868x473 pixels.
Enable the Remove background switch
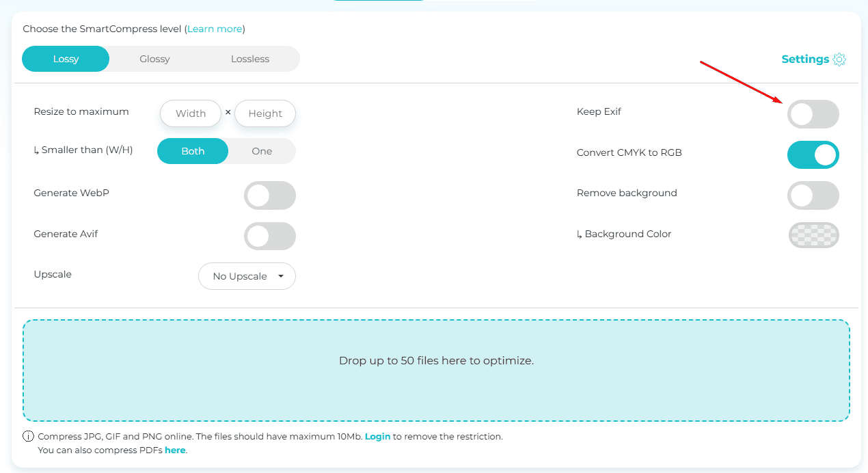click(x=813, y=195)
